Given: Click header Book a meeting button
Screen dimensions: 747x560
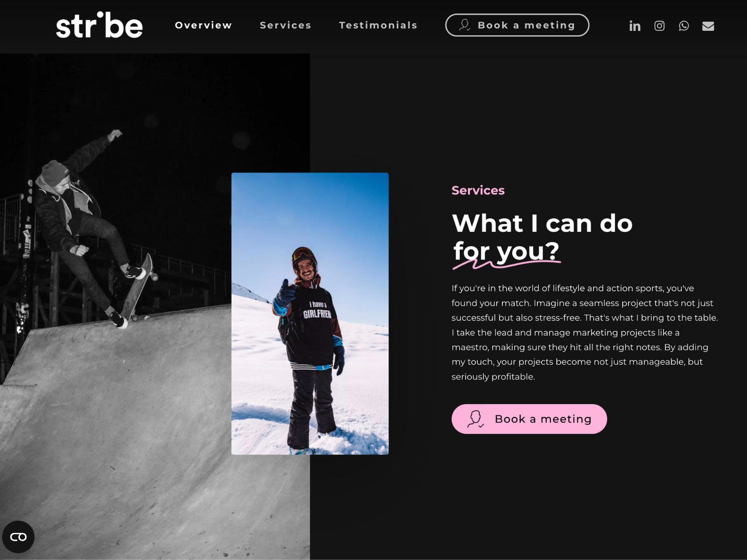Looking at the screenshot, I should (x=517, y=25).
